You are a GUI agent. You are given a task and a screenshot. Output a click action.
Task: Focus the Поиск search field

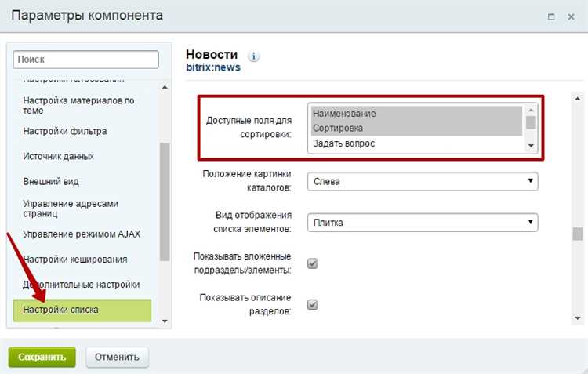[86, 60]
